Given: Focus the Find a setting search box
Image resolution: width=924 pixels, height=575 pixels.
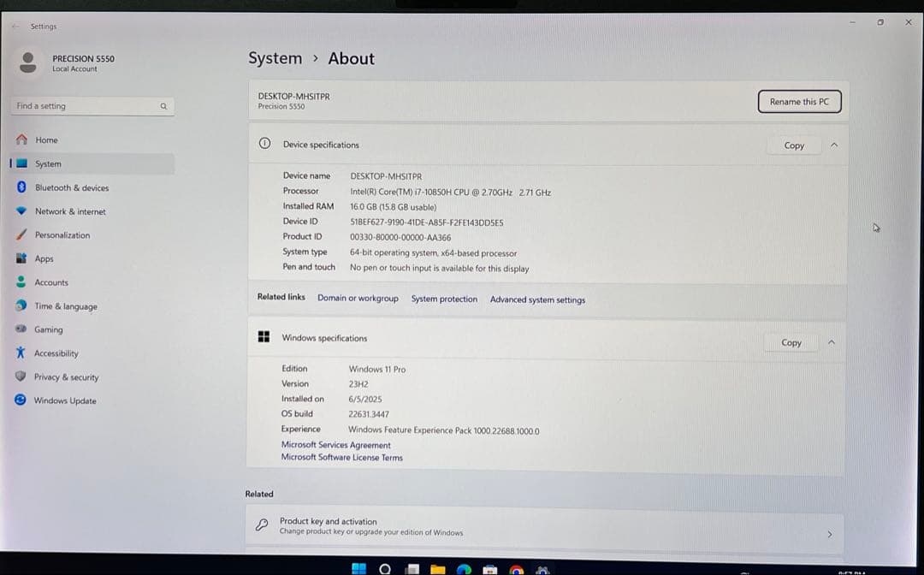Looking at the screenshot, I should coord(92,106).
